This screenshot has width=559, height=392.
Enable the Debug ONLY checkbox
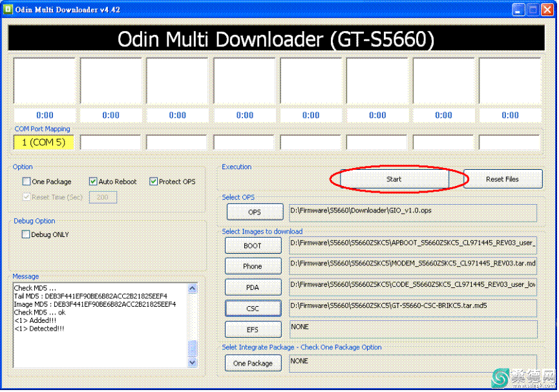click(x=26, y=234)
